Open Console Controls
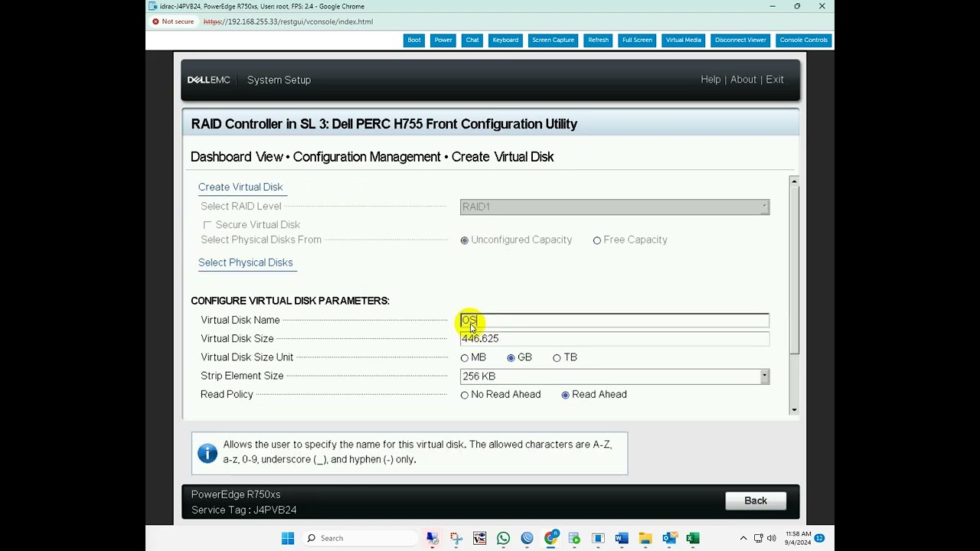The width and height of the screenshot is (980, 551). (x=803, y=40)
